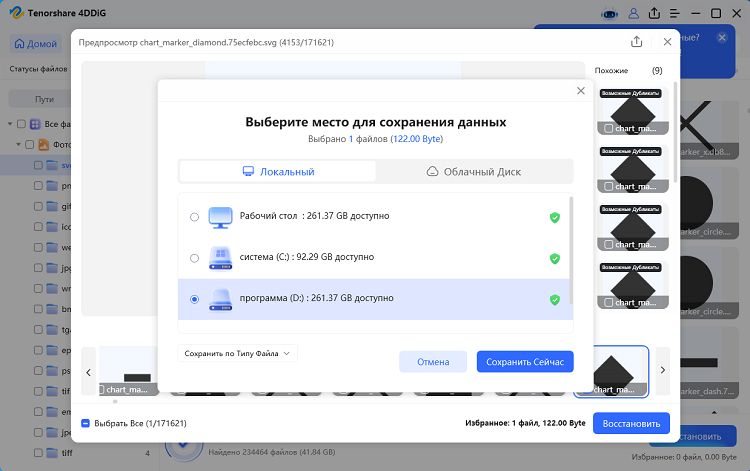Click the 122.00 Byte size link
The image size is (750, 471).
click(x=417, y=139)
